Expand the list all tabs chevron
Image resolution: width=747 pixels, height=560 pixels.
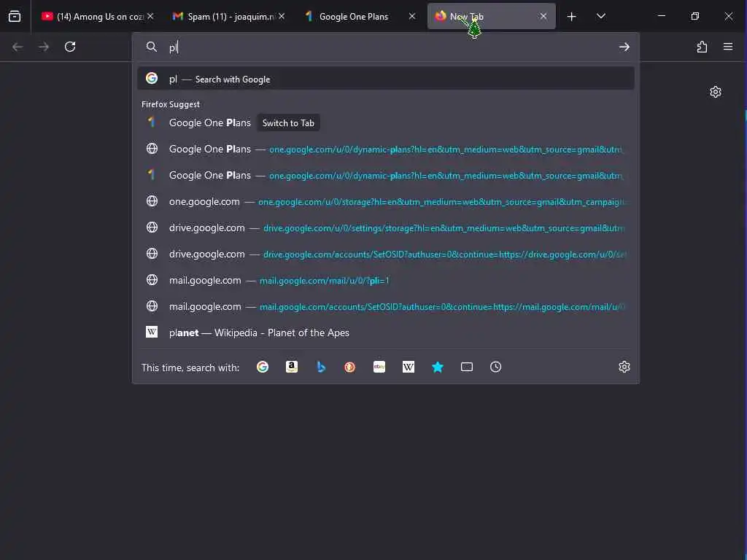(x=601, y=16)
